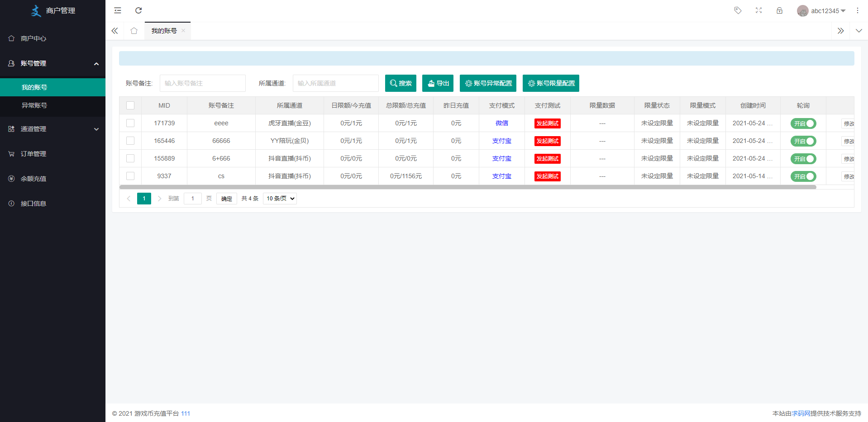Screen dimensions: 868x422
Task: Open 异常账号 in the sidebar
Action: [x=34, y=105]
